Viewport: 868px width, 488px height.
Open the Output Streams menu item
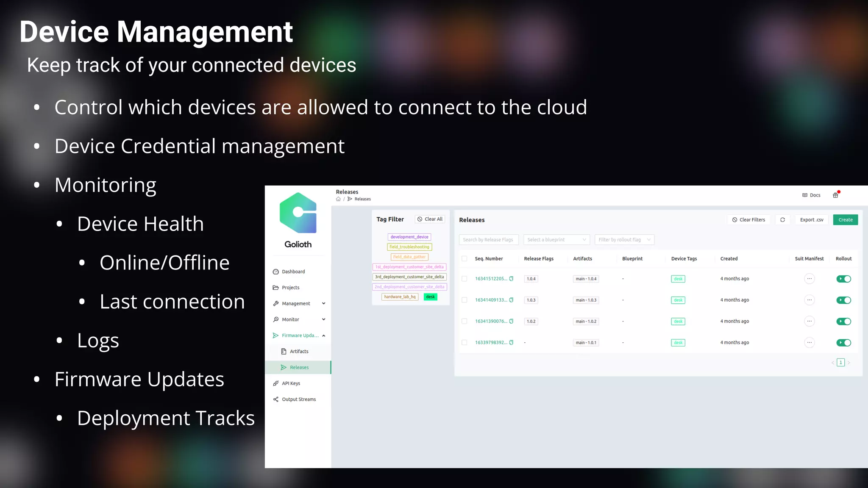pos(298,399)
